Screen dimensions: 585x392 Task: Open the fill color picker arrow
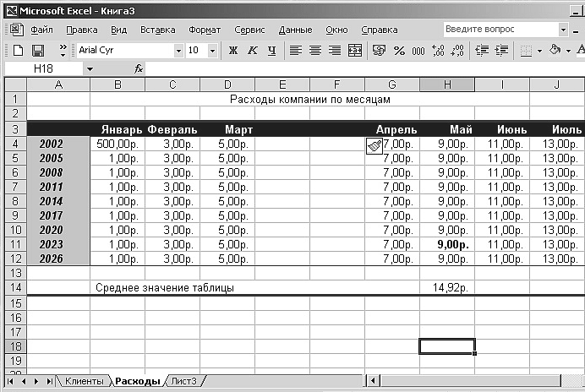coord(568,51)
